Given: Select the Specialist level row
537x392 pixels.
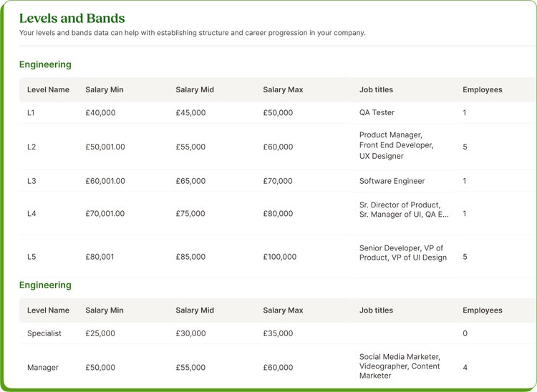Looking at the screenshot, I should pyautogui.click(x=277, y=333).
